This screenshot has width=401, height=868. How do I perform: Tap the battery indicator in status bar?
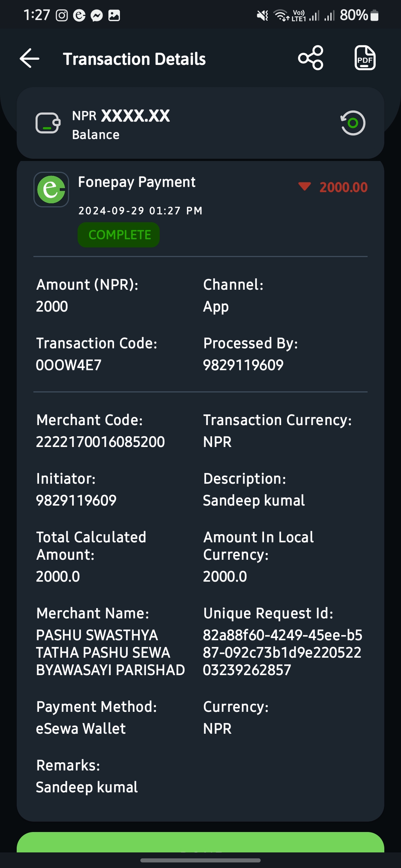pos(375,15)
